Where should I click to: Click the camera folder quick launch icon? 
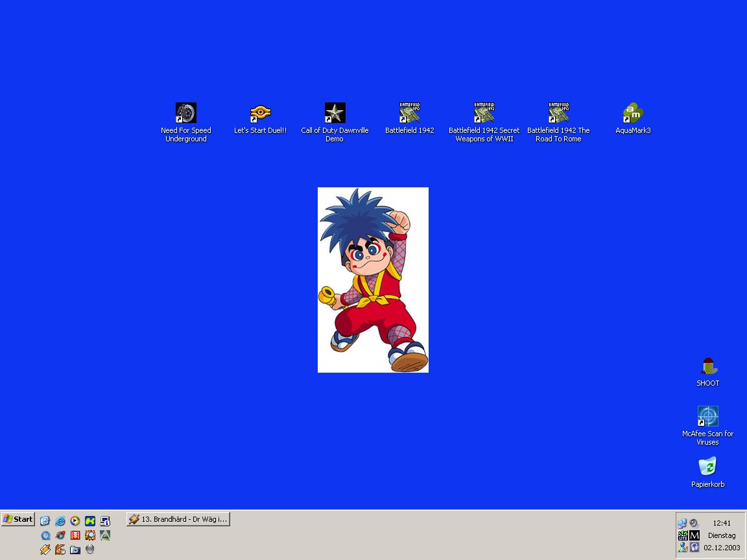(75, 550)
